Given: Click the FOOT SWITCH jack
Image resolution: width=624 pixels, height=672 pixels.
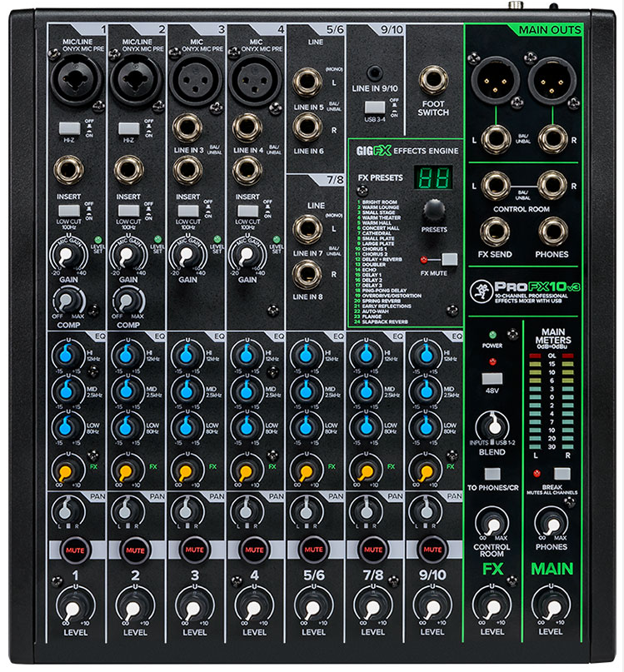Looking at the screenshot, I should click(433, 80).
